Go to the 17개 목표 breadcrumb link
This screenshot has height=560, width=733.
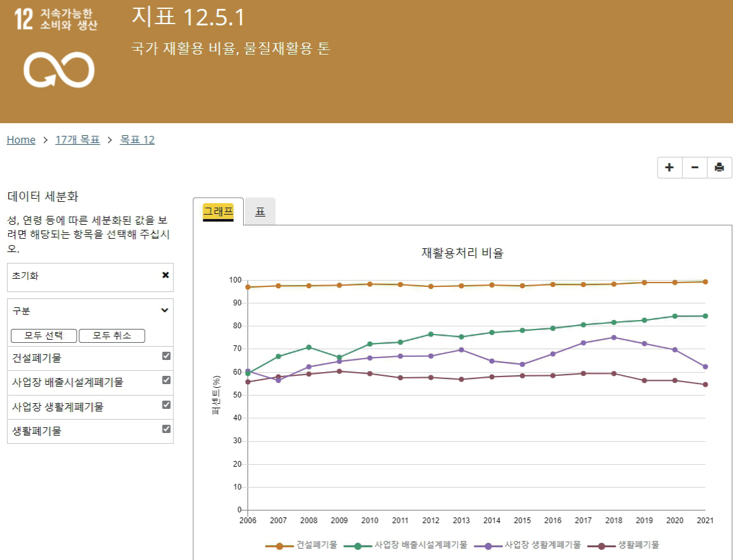(77, 140)
